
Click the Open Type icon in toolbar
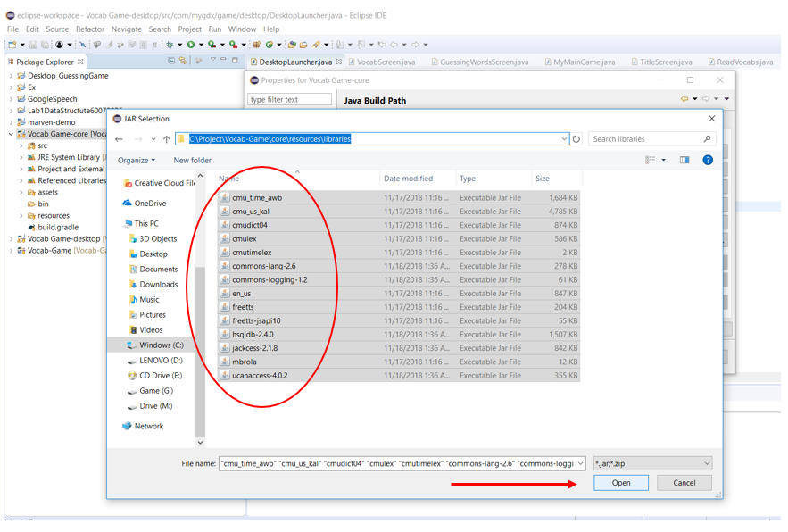point(292,45)
